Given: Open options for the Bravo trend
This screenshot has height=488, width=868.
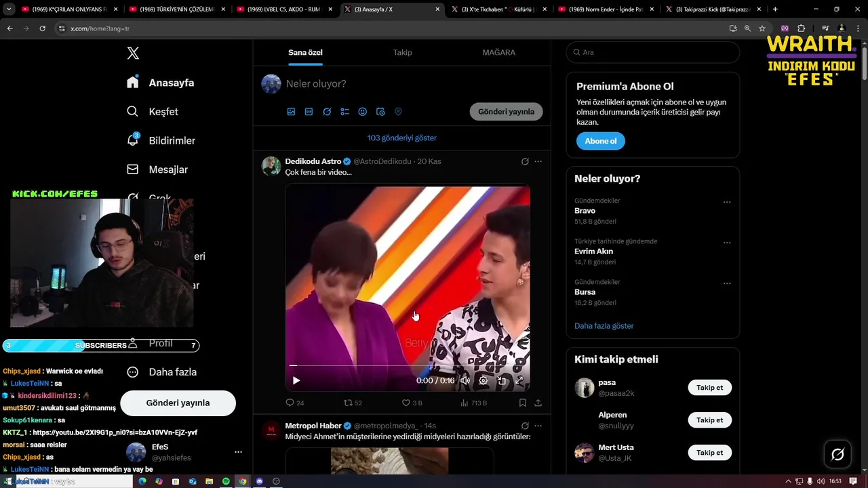Looking at the screenshot, I should click(727, 202).
